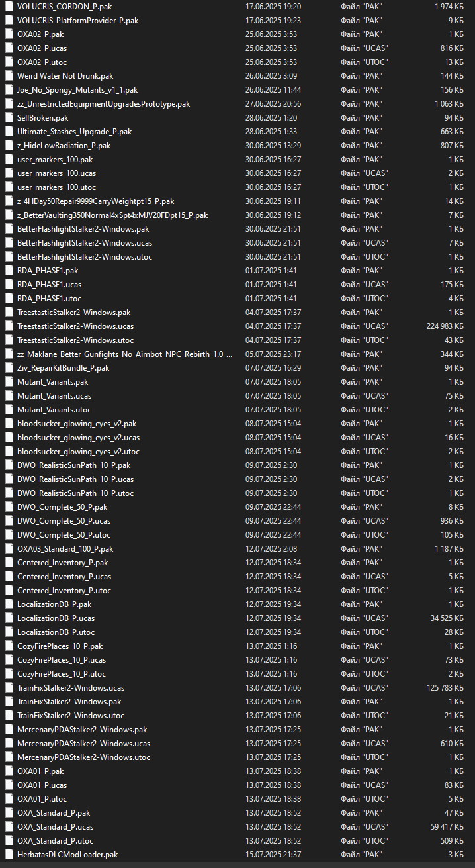Select the MercenaryPDAStalker2-Windows.pak file
Viewport: 475px width, 868px height.
237,730
